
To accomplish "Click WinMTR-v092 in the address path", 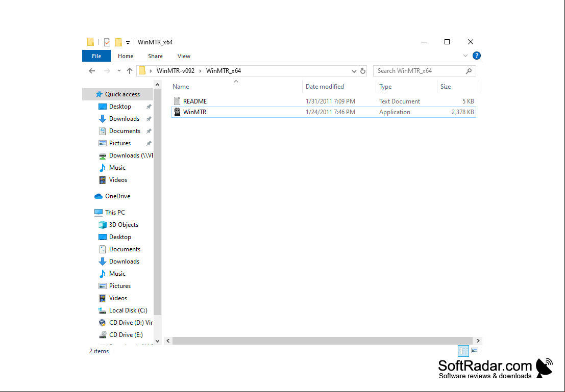I will (x=176, y=71).
